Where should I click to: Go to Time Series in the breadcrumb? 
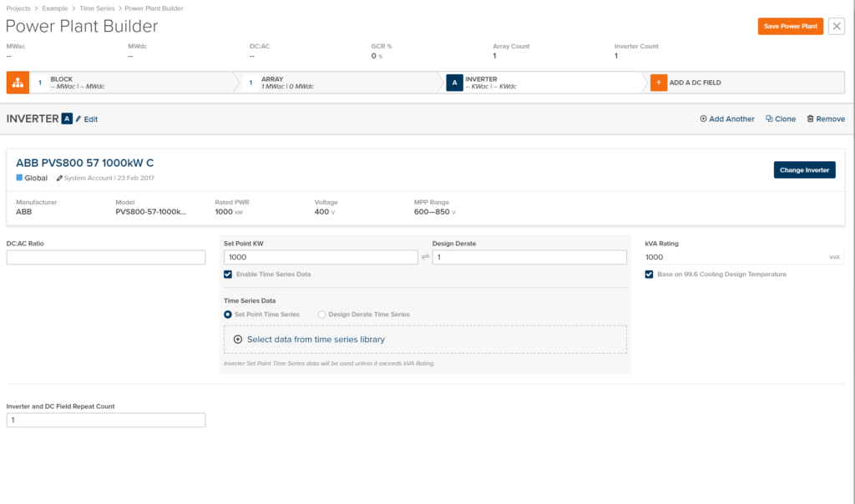(97, 8)
